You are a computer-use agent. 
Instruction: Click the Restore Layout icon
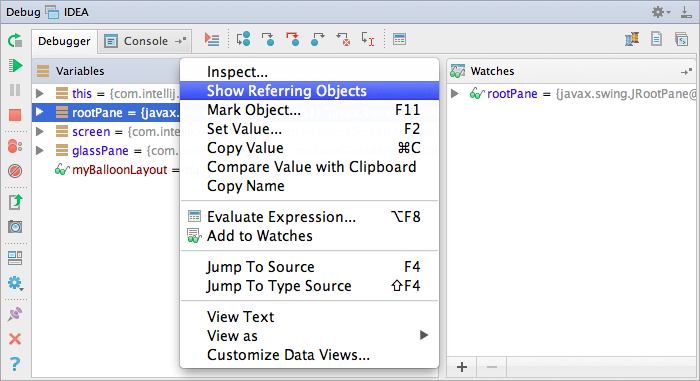[15, 258]
